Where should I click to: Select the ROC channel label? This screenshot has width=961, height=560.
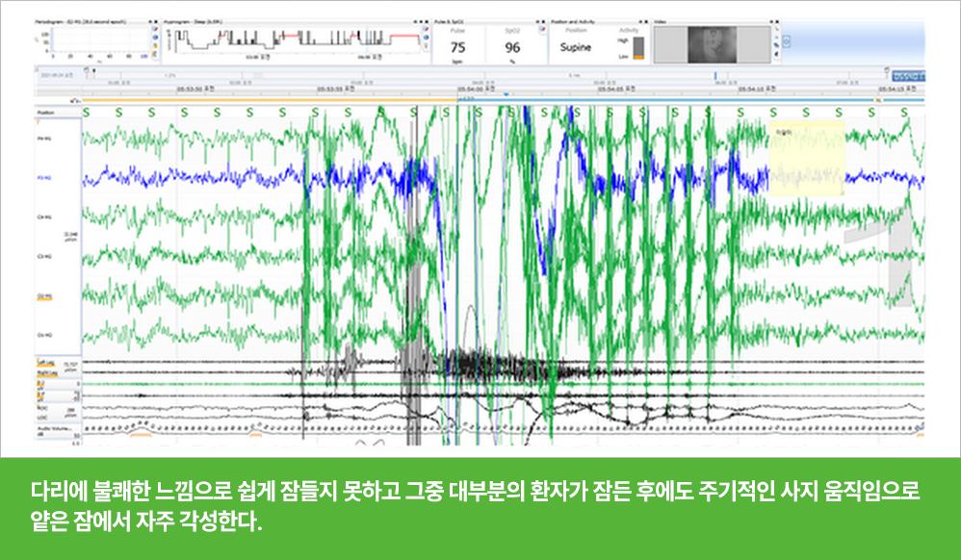(41, 407)
